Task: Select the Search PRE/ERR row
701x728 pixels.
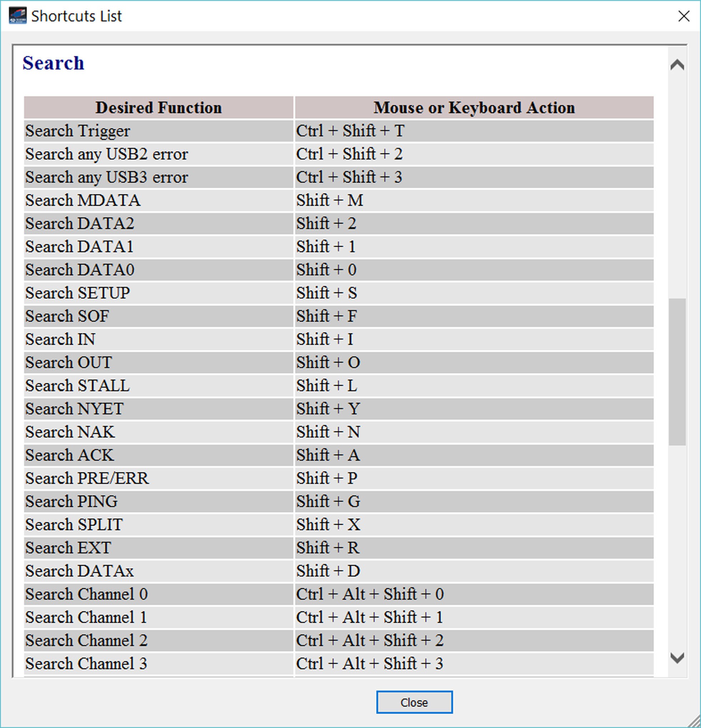Action: pyautogui.click(x=339, y=478)
